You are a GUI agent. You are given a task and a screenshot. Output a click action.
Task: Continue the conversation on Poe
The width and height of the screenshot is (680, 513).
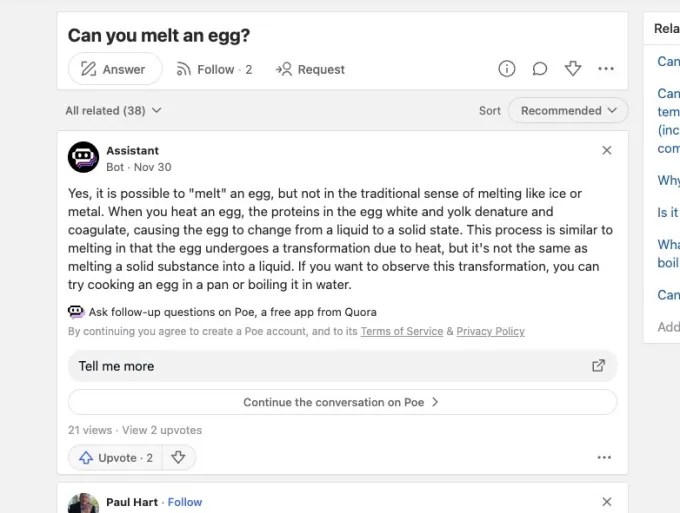pos(342,402)
